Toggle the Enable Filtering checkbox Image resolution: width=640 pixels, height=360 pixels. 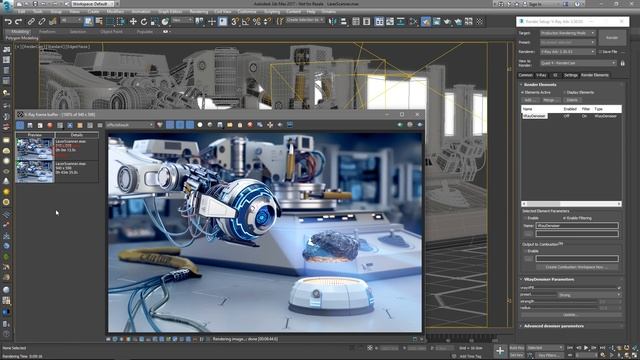click(565, 218)
